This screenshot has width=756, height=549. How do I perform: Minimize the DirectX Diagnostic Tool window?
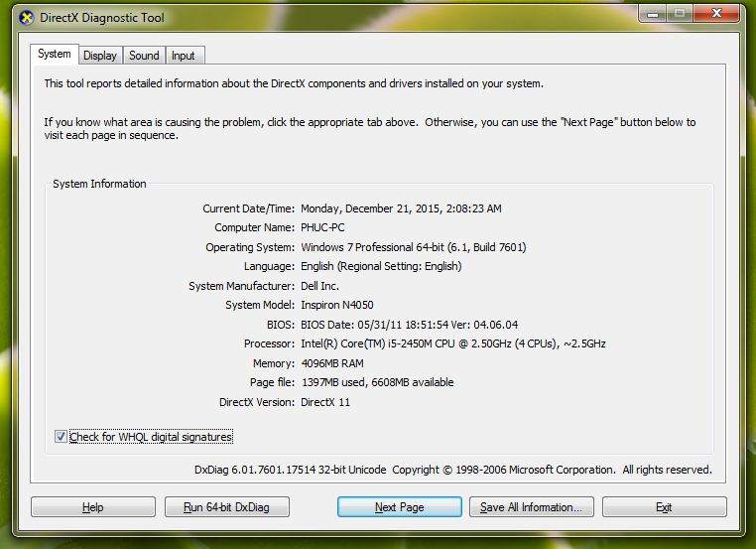pos(653,14)
